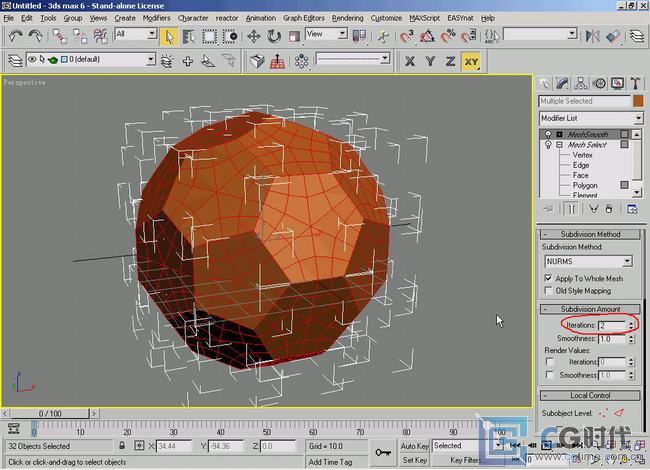Open the Utilities hammer panel tab
Viewport: 650px width, 470px height.
point(635,84)
